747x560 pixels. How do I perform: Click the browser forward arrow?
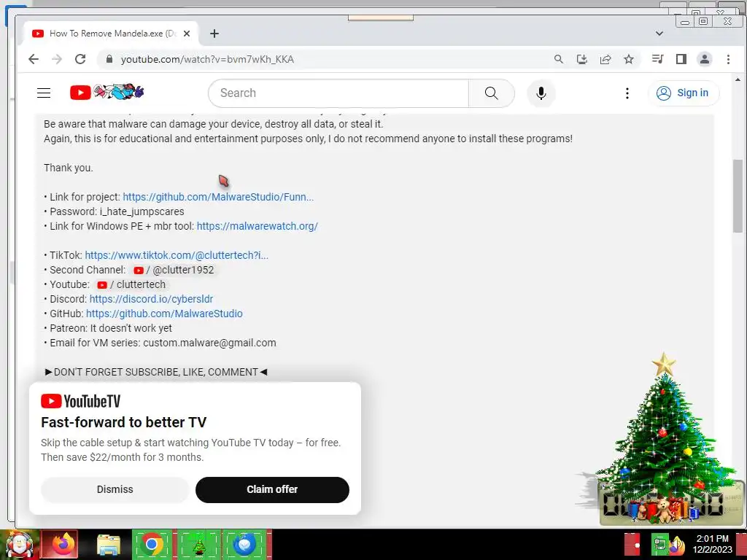tap(57, 59)
